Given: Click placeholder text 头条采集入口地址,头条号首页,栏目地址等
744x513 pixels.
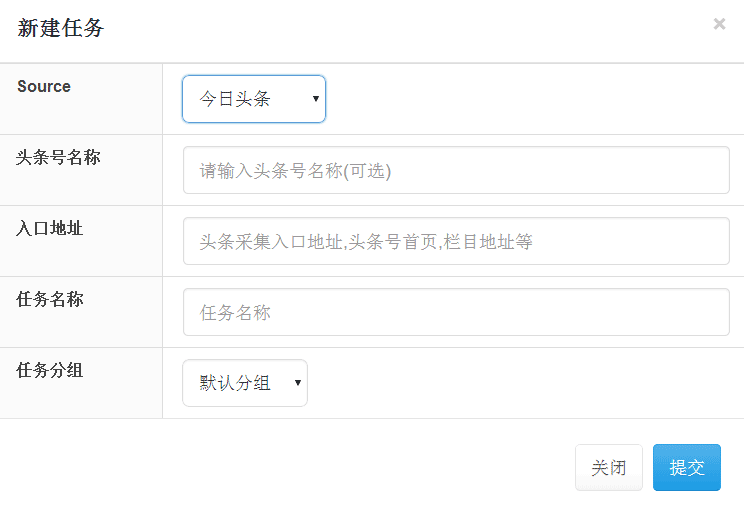Looking at the screenshot, I should pos(366,242).
